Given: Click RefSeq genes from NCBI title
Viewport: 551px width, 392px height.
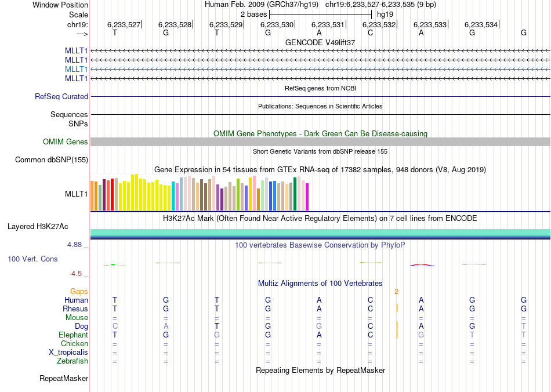Looking at the screenshot, I should pyautogui.click(x=320, y=89).
